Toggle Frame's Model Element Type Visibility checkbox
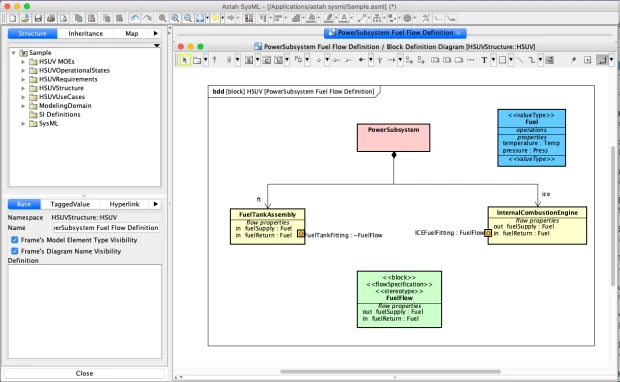This screenshot has height=382, width=620. 15,240
